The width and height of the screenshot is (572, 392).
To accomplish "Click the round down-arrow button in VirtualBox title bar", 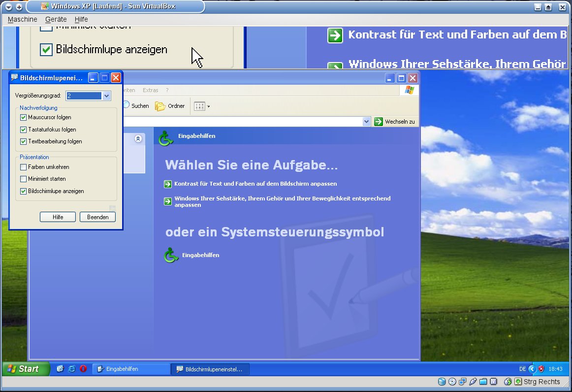I will [x=8, y=7].
